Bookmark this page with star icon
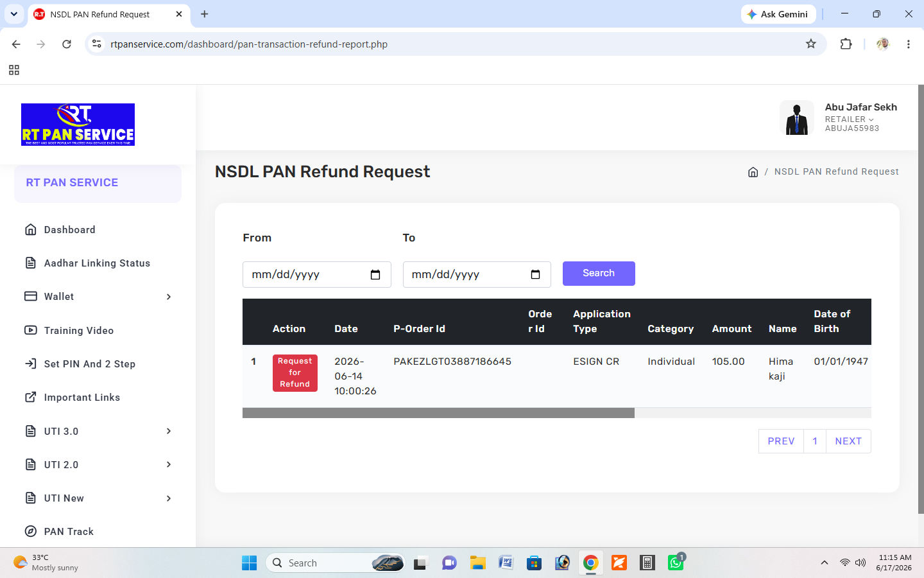The height and width of the screenshot is (578, 924). [811, 44]
